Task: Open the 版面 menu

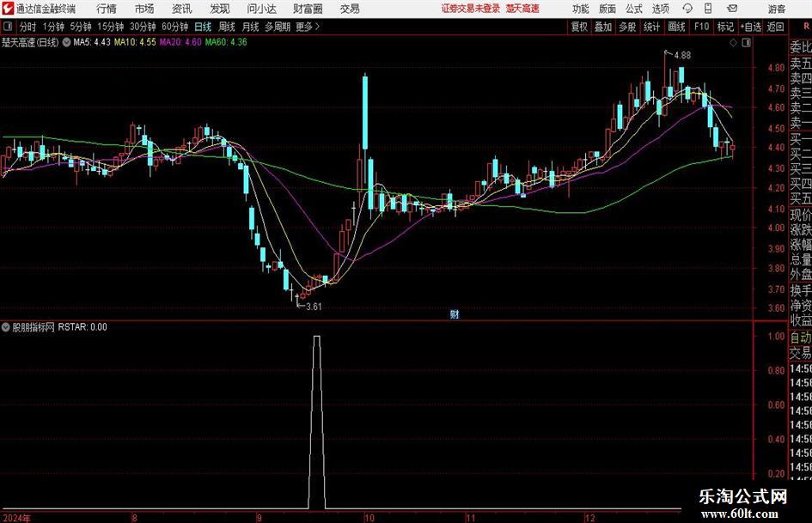Action: pyautogui.click(x=607, y=9)
